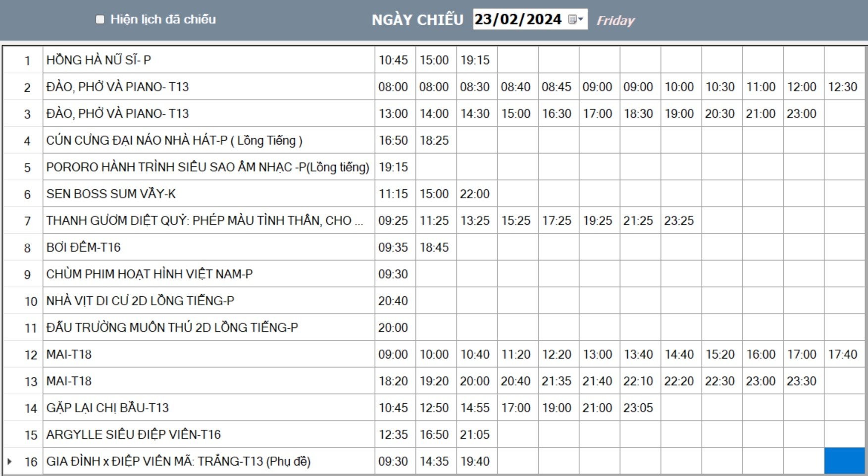
Task: Click the 09:30 showing of CHÙM PHIM HOẠT HÌNH
Action: 393,274
